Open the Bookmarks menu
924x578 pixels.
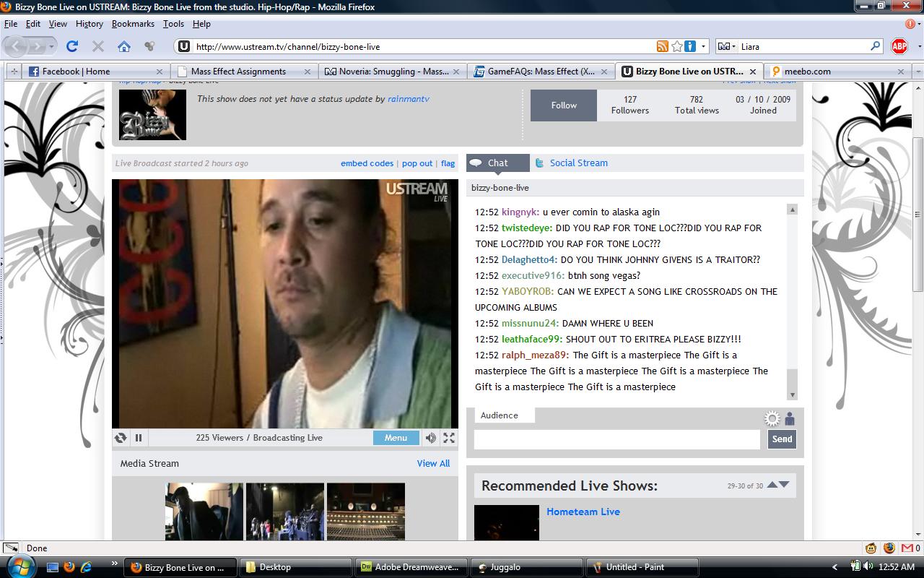pos(133,24)
